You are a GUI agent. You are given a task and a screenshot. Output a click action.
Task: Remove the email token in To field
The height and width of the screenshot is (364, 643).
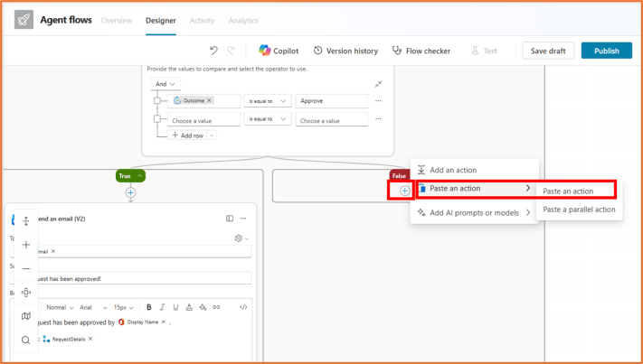click(52, 251)
